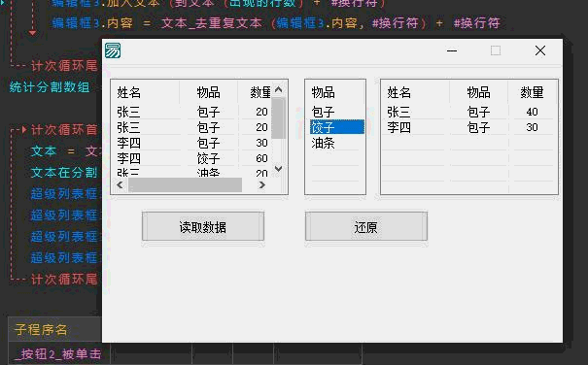
Task: Click 统计分割数组 code line in editor
Action: point(50,87)
